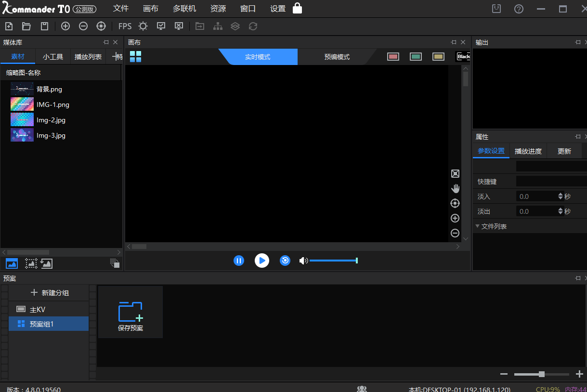Click the 淡入 value stepper arrows
The image size is (587, 392).
[560, 196]
